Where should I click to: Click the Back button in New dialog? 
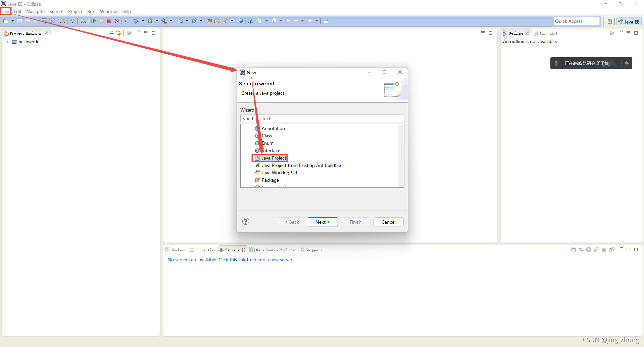point(292,222)
